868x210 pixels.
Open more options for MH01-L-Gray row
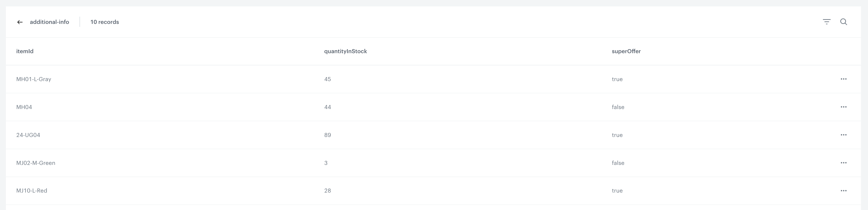[843, 79]
